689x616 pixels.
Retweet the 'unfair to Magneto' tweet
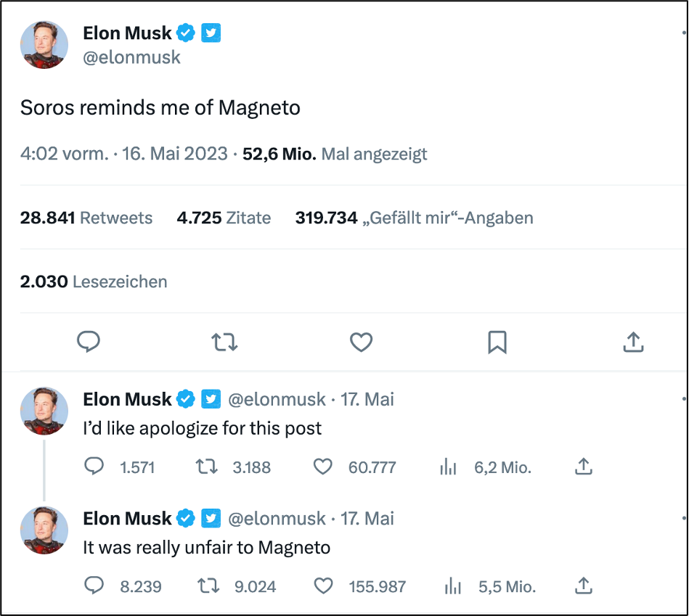(x=209, y=586)
